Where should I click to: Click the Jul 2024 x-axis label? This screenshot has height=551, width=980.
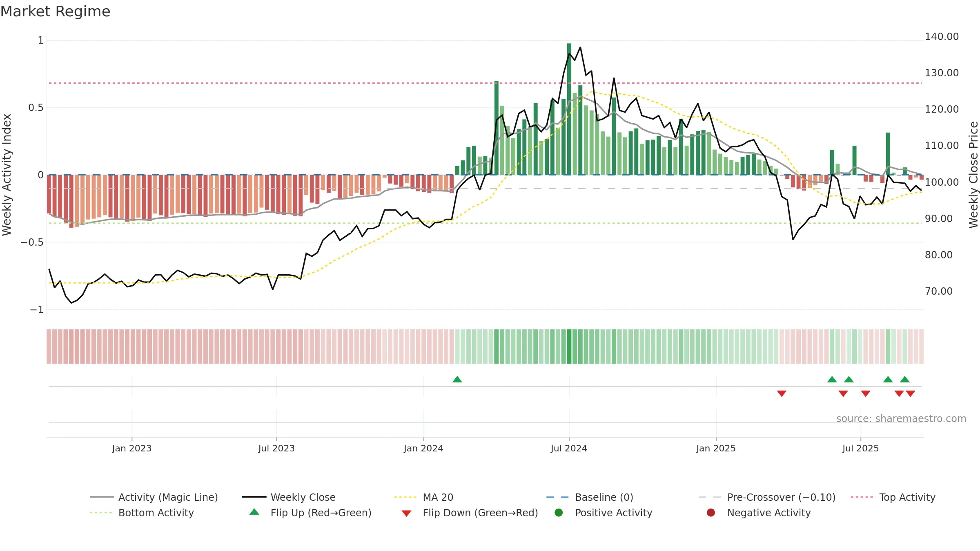pos(569,448)
